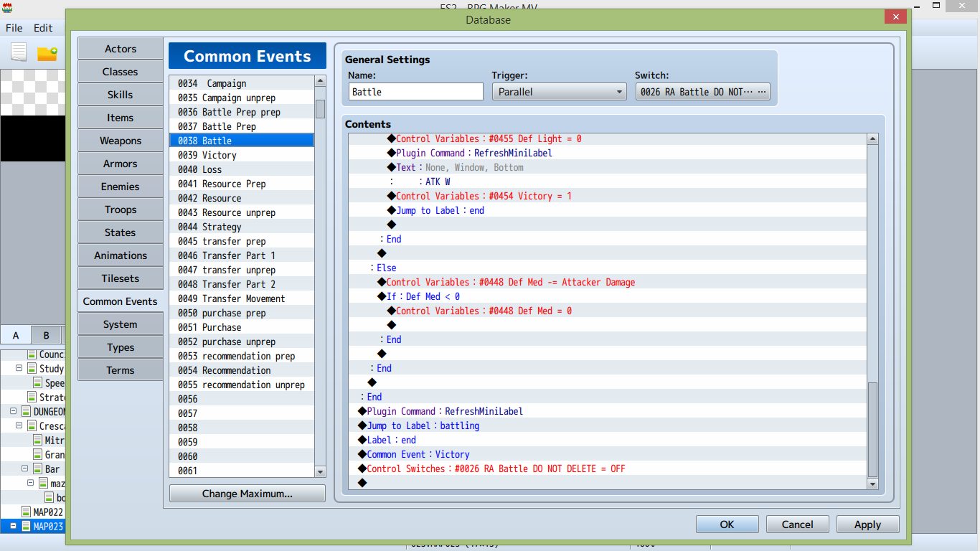Click the Name field containing Battle
Image resolution: width=980 pixels, height=551 pixels.
[416, 92]
